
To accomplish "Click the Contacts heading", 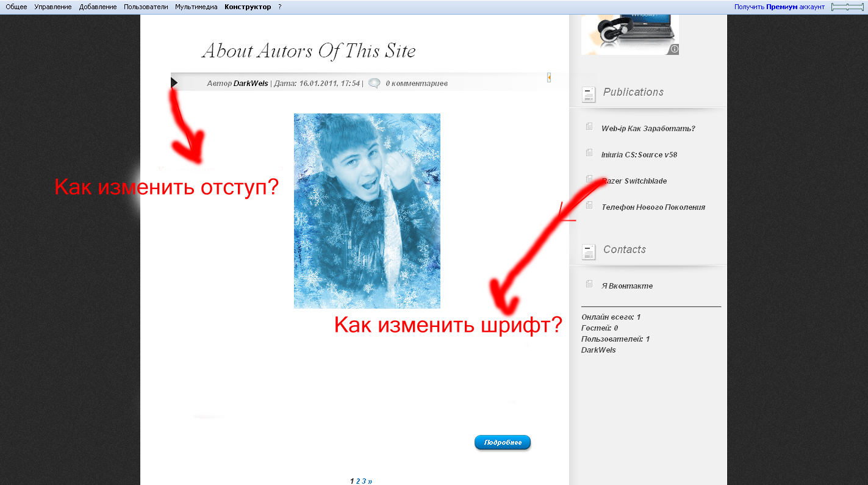I will [x=625, y=250].
